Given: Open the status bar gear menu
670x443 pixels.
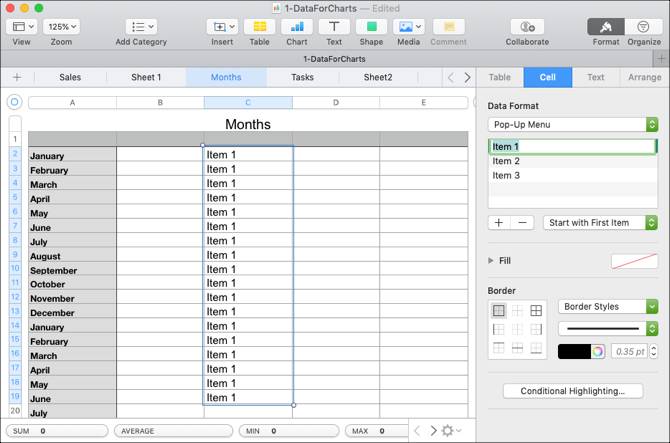Looking at the screenshot, I should coord(451,431).
